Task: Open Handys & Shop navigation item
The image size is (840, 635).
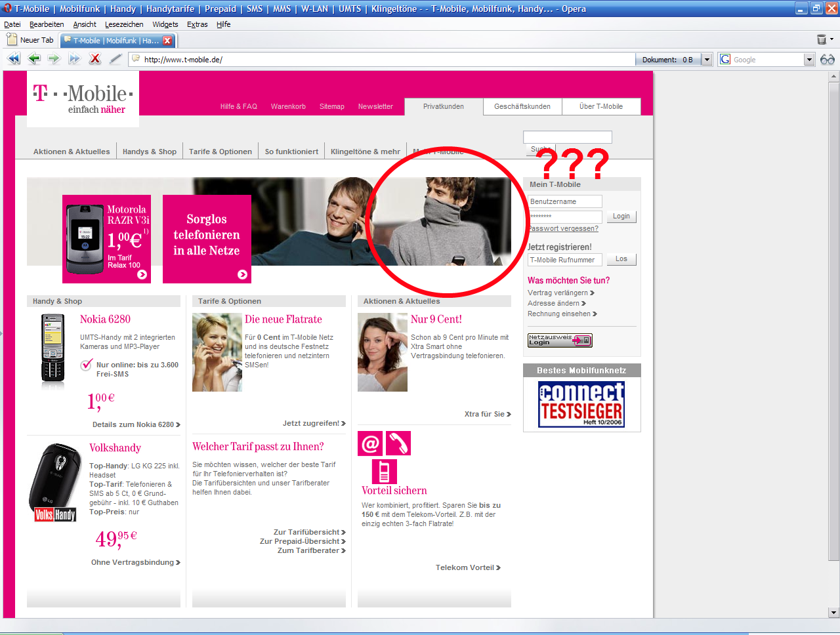Action: pos(150,152)
